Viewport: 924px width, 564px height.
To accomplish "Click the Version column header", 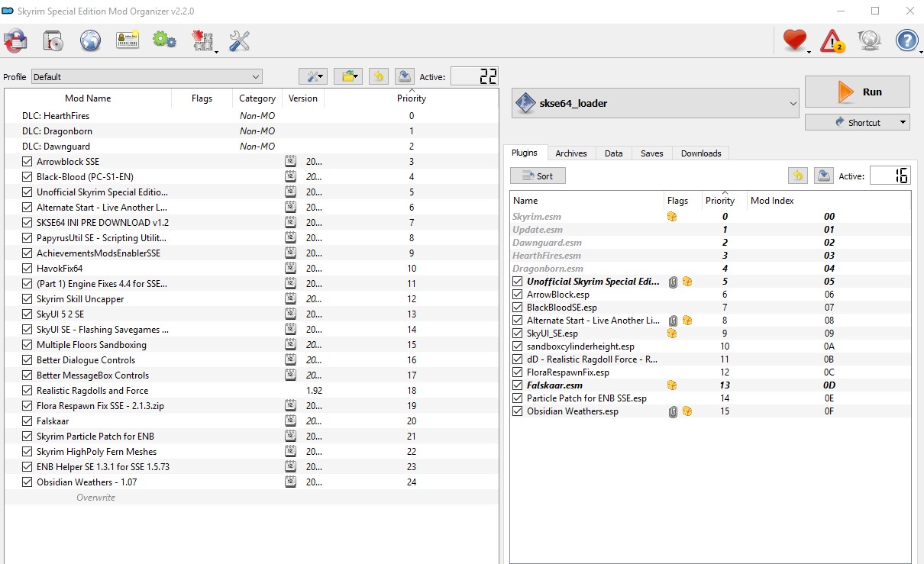I will click(x=303, y=98).
